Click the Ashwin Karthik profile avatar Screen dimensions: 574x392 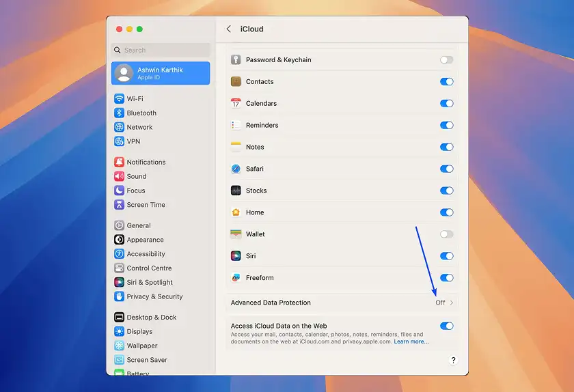(124, 73)
